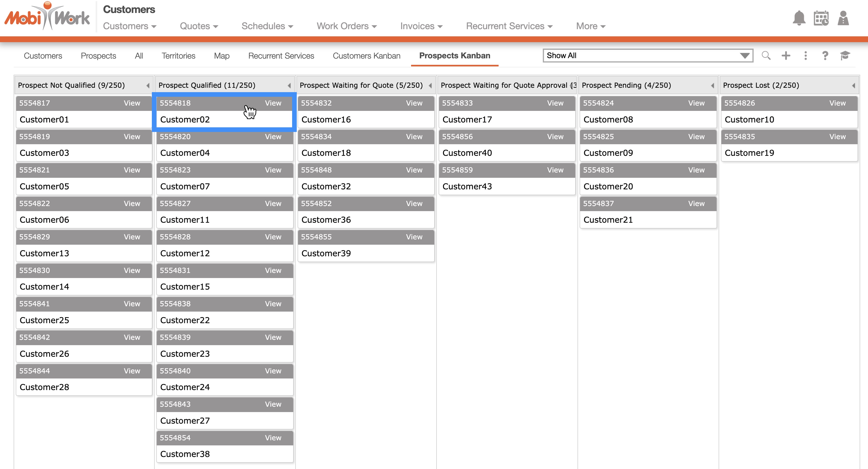Viewport: 868px width, 469px height.
Task: Expand the More menu
Action: pos(590,26)
